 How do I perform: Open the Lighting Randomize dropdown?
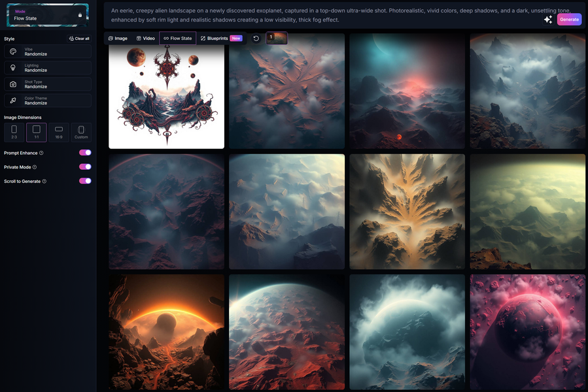click(48, 68)
